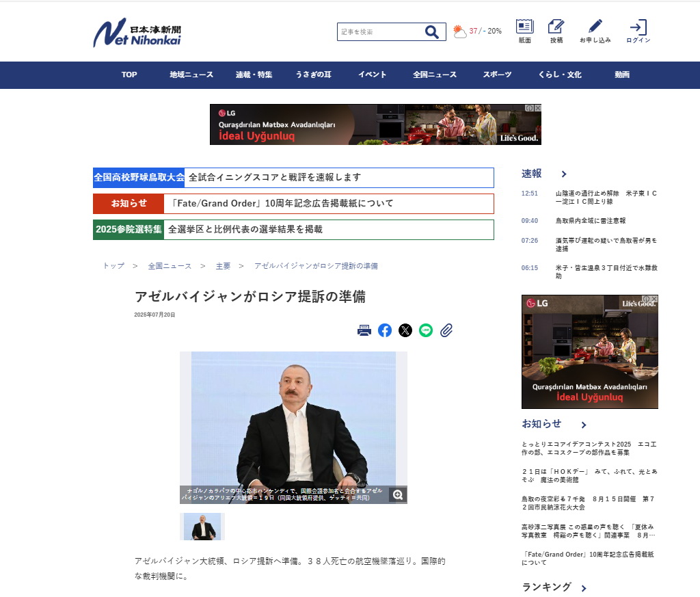This screenshot has width=700, height=597.
Task: Print the article using the printer icon
Action: [364, 331]
